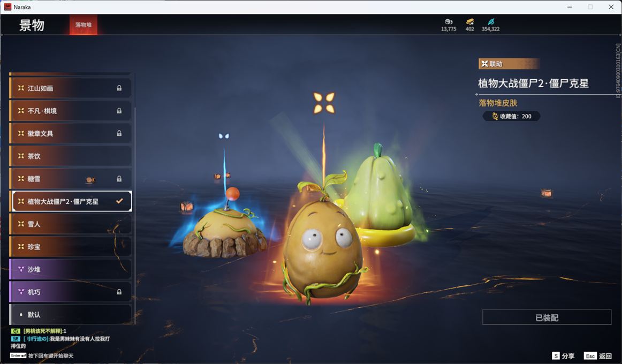Image resolution: width=622 pixels, height=364 pixels.
Task: Click the S key share hint icon
Action: coord(556,356)
